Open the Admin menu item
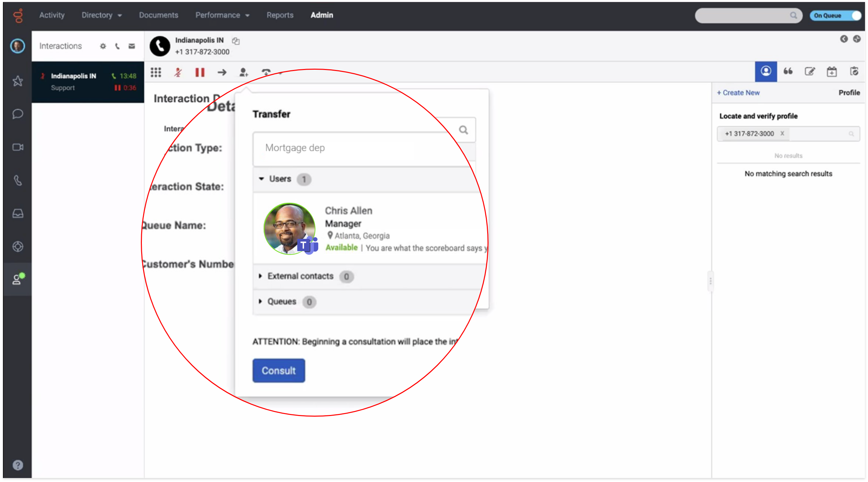This screenshot has height=482, width=868. coord(321,15)
